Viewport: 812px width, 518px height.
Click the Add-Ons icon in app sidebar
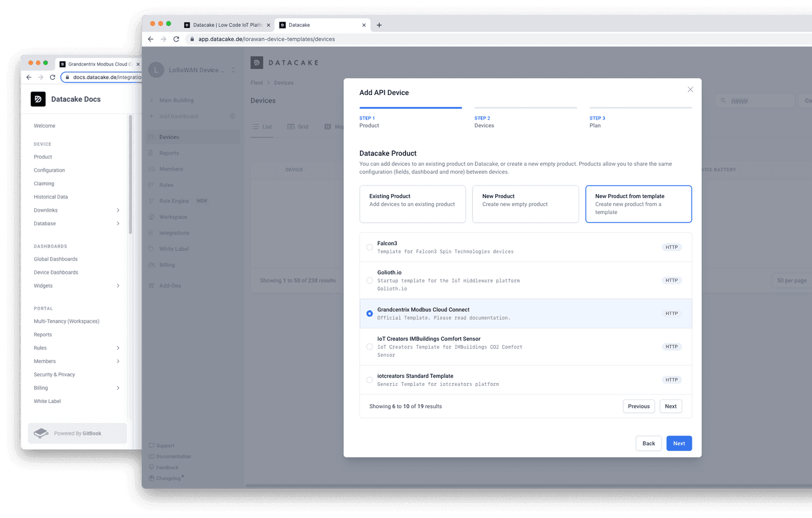click(x=151, y=286)
